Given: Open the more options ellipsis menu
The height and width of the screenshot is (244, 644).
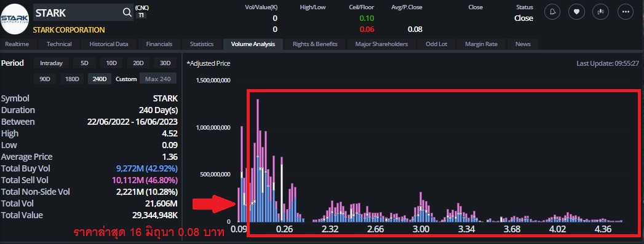Looking at the screenshot, I should point(626,12).
